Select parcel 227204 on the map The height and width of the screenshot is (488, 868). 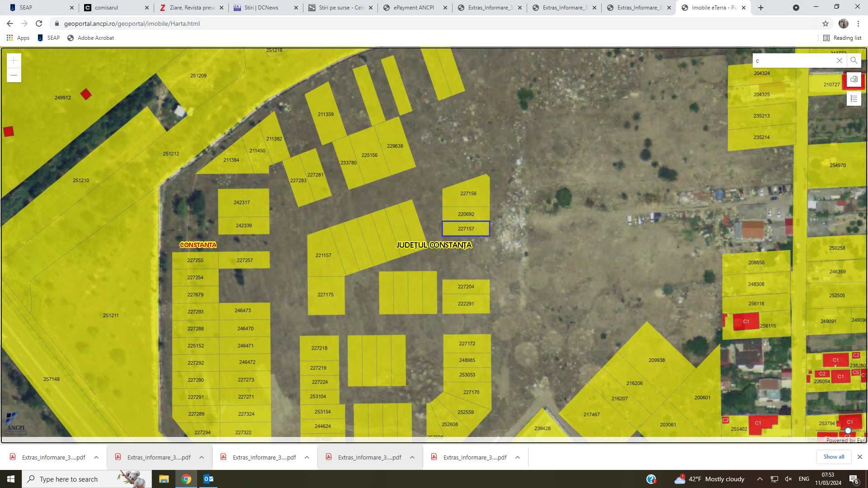point(466,286)
